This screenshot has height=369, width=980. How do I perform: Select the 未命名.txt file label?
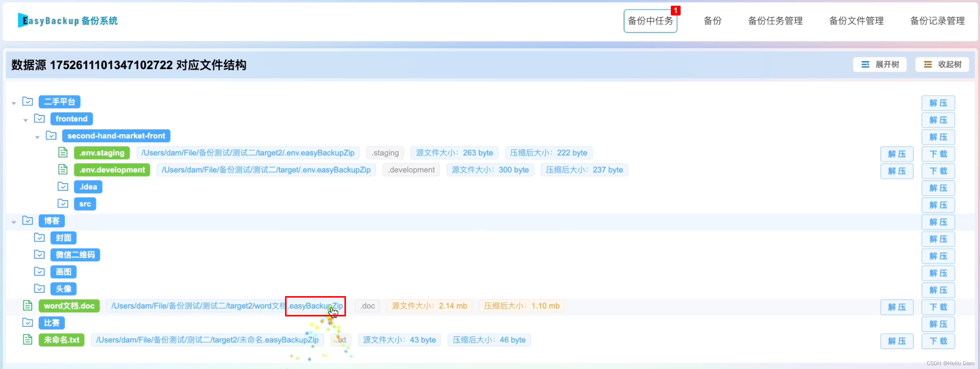point(62,340)
